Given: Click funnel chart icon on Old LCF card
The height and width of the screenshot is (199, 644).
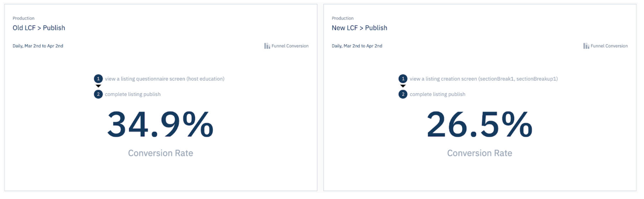Looking at the screenshot, I should click(267, 46).
